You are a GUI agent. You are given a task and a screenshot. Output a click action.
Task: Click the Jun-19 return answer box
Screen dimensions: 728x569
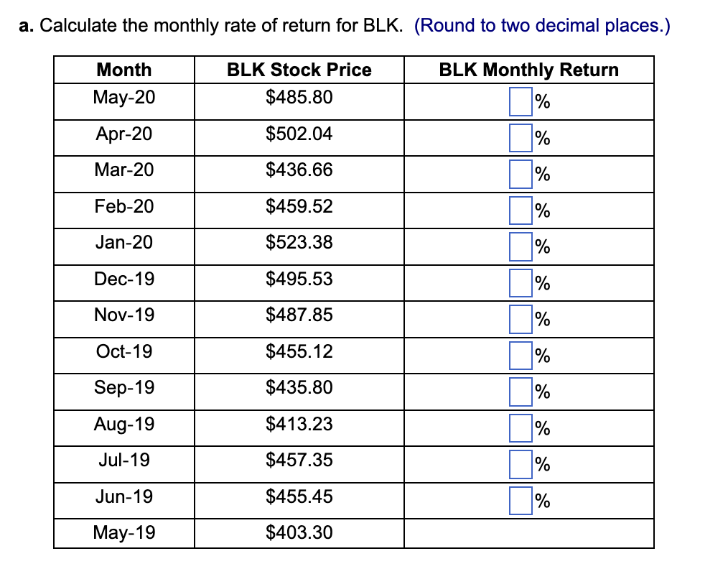tap(521, 500)
